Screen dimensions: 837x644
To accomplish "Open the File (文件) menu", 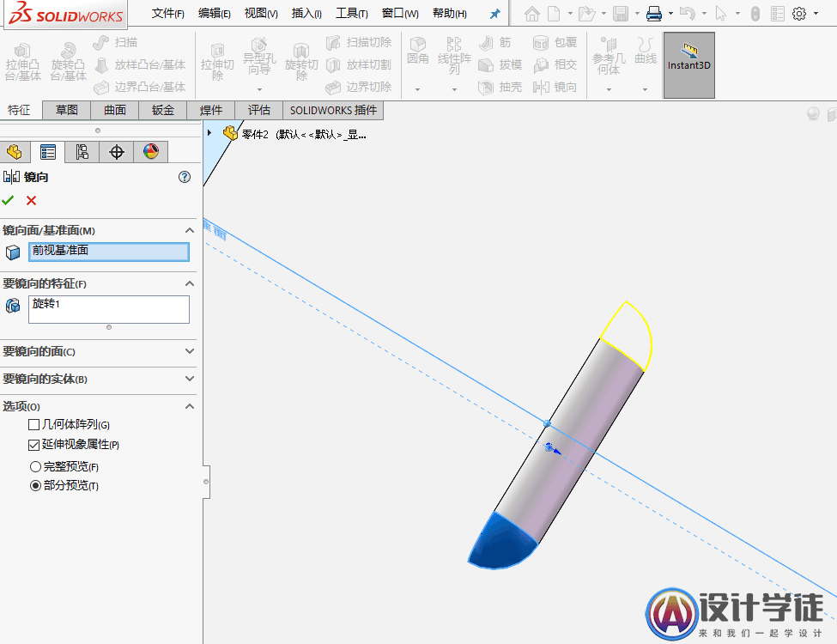I will tap(167, 14).
